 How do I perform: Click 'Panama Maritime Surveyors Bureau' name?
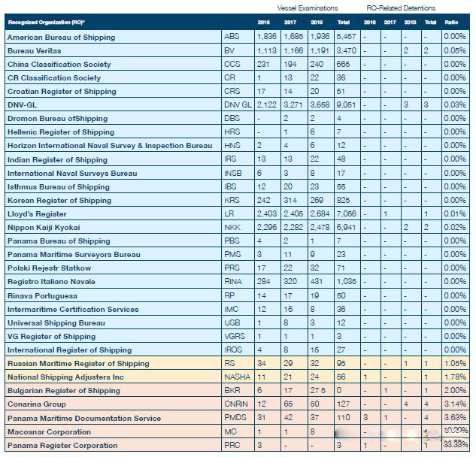[x=74, y=254]
